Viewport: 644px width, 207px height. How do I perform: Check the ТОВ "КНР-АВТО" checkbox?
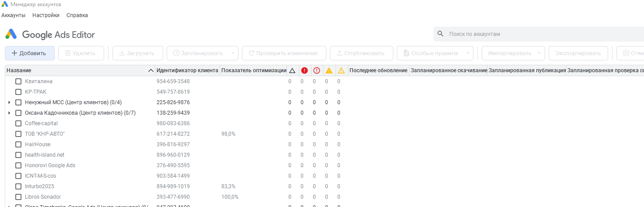click(18, 134)
